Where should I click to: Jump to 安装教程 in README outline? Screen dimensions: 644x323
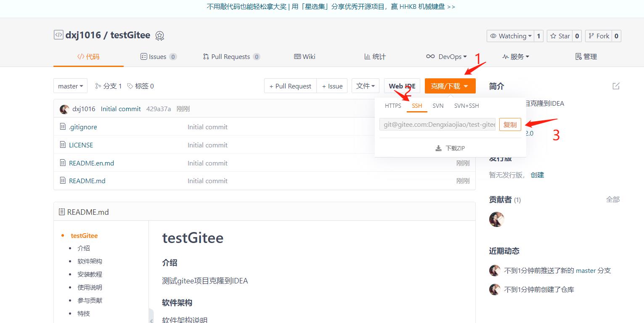tap(90, 274)
